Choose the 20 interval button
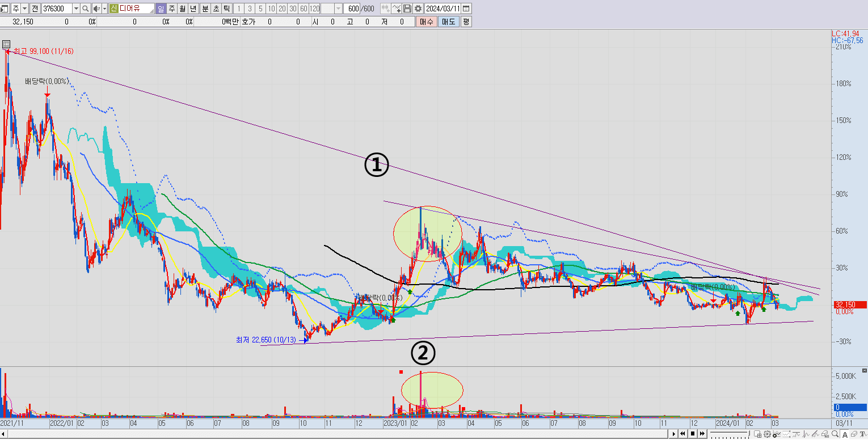This screenshot has height=440, width=868. tap(282, 9)
